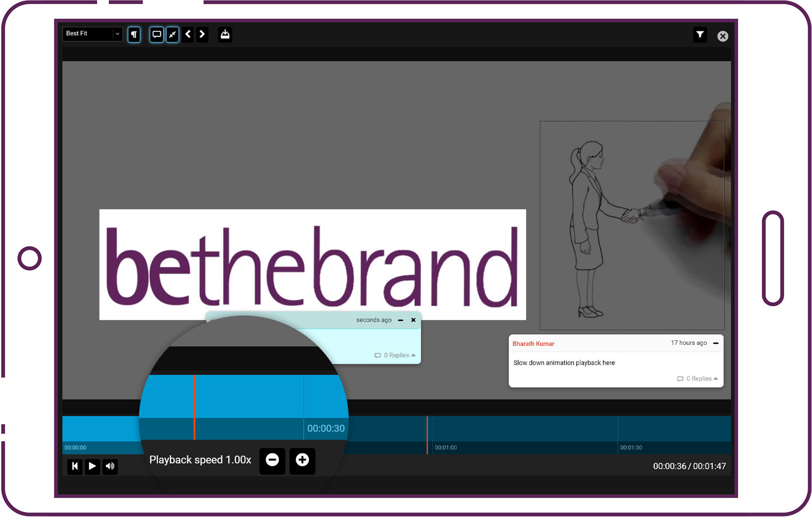
Task: Click the Playback speed 1.00x label
Action: 200,460
